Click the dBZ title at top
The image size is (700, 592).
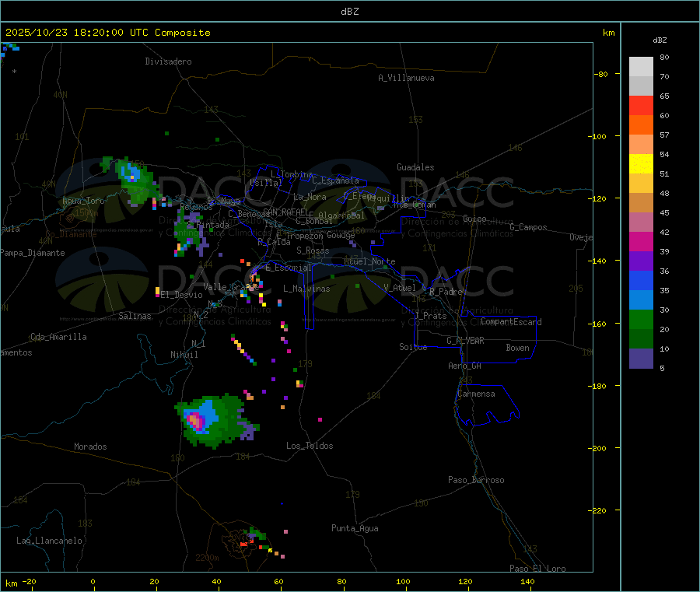[349, 12]
